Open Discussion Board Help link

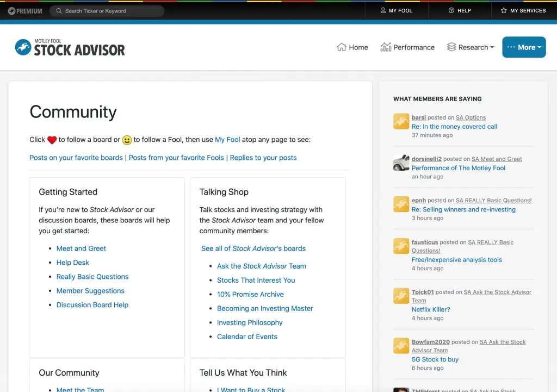pos(92,305)
